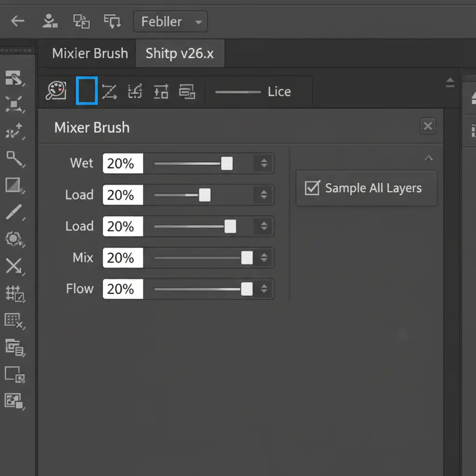Click the crossed arrows tool in sidebar
Image resolution: width=476 pixels, height=476 pixels.
click(14, 266)
